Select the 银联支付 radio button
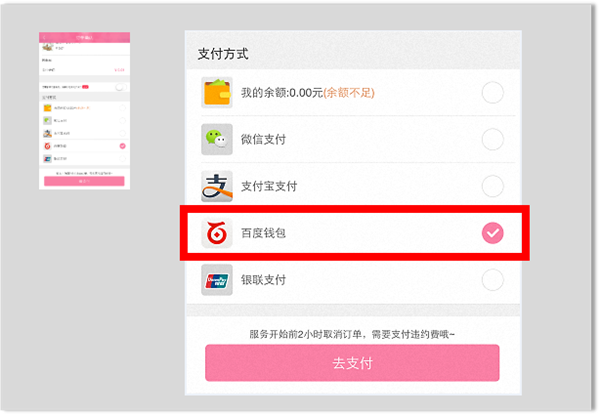Screen dimensions: 600x415 click(x=492, y=279)
